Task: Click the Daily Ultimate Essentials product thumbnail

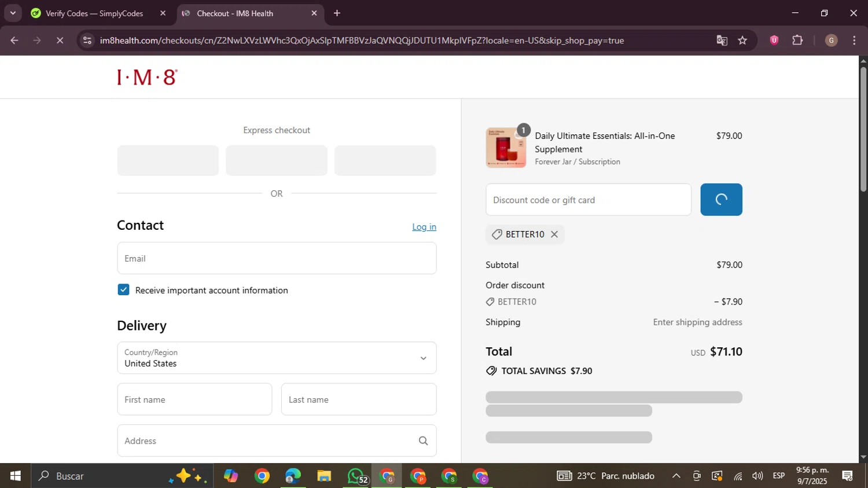Action: [x=506, y=148]
